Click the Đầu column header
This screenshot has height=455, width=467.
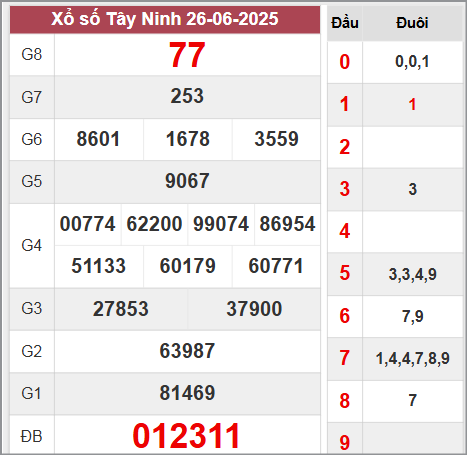pos(345,23)
